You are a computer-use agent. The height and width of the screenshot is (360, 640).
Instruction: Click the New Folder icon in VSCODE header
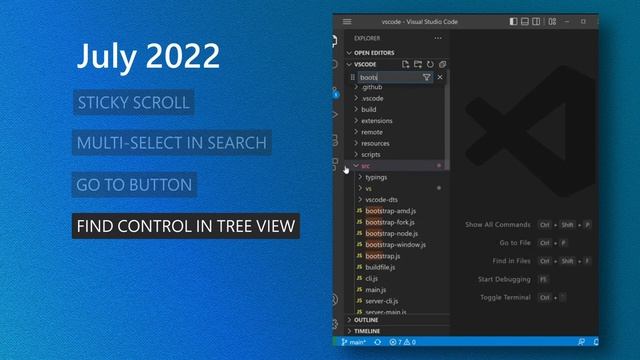pos(418,64)
